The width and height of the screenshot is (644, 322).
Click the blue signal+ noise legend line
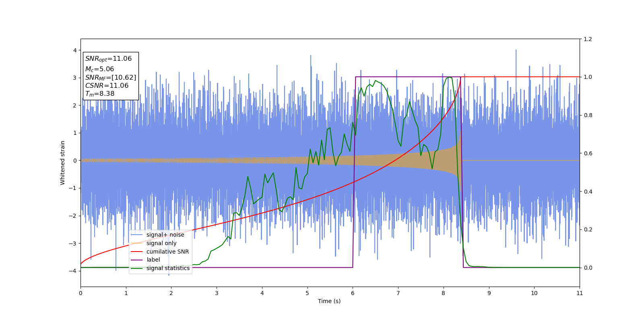[x=137, y=235]
